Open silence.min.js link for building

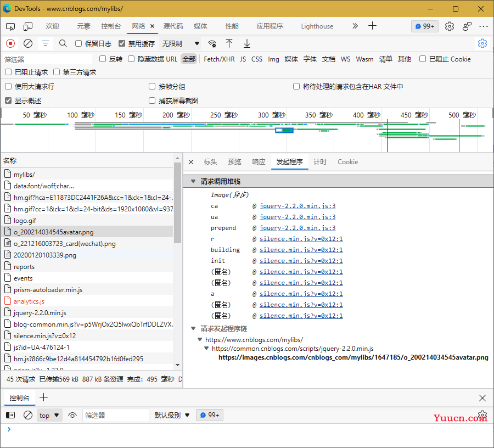[x=301, y=250]
